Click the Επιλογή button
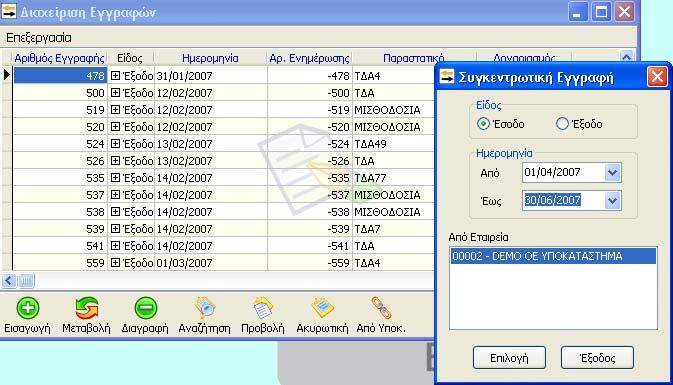The height and width of the screenshot is (385, 673). click(x=509, y=358)
